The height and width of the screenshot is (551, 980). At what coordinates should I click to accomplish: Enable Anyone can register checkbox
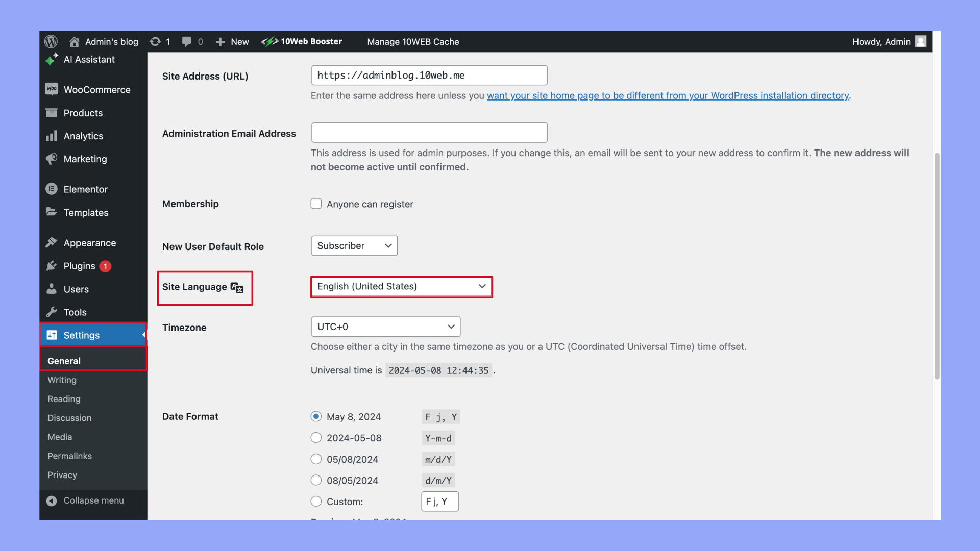[x=316, y=204]
